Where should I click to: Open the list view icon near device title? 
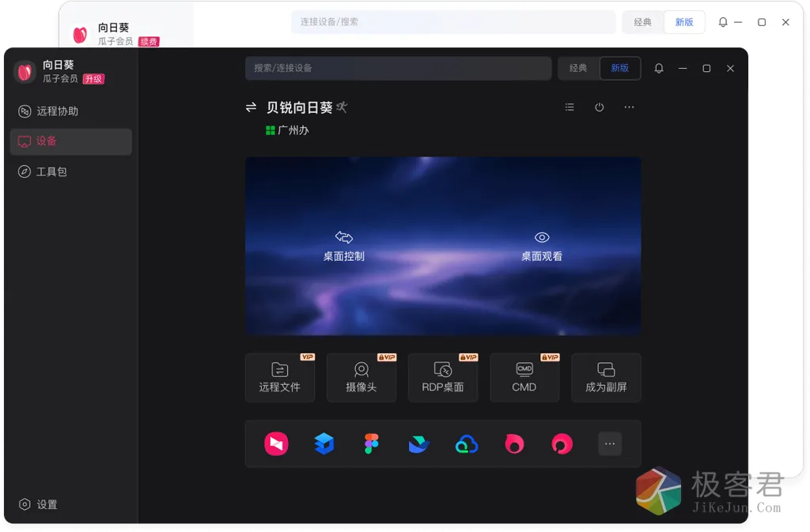(570, 108)
